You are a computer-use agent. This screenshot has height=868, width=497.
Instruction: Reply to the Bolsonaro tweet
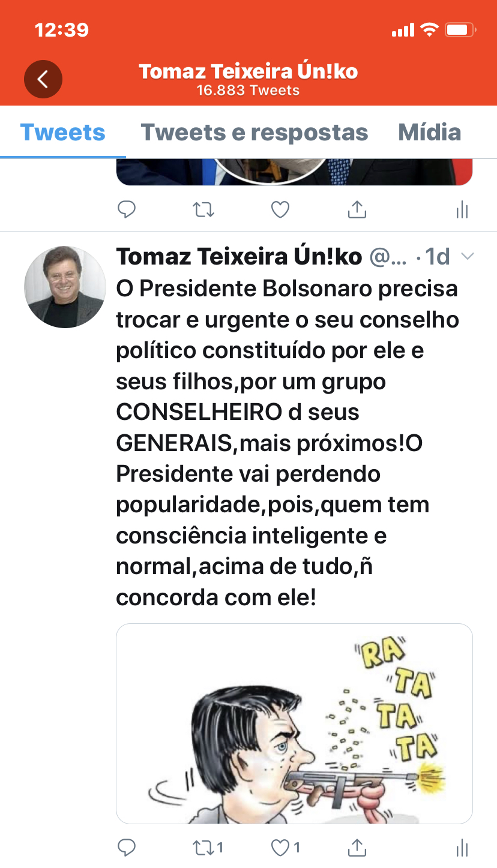126,848
